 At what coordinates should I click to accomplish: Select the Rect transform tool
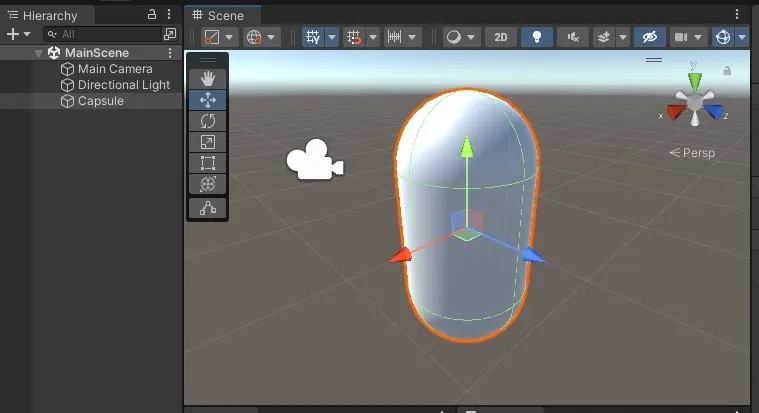coord(208,163)
